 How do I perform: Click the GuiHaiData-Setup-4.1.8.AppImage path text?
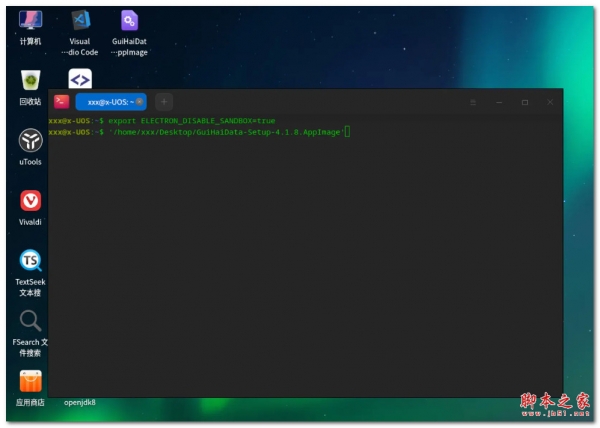coord(227,132)
